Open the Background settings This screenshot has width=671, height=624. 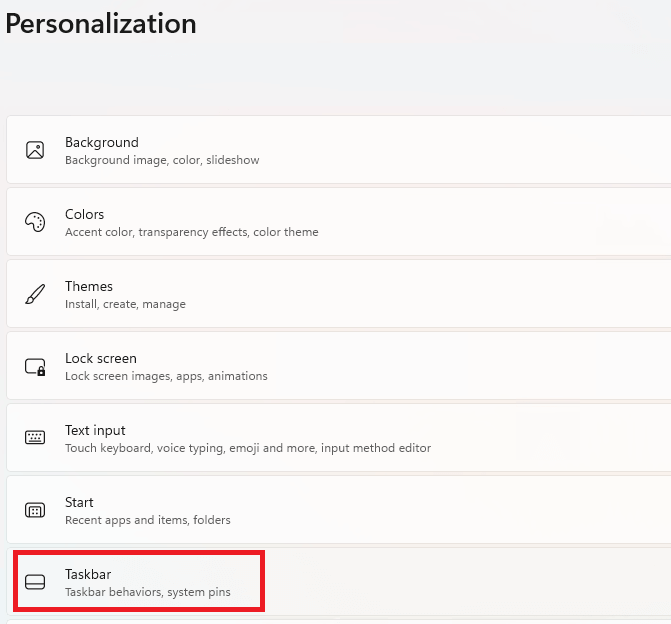point(338,150)
